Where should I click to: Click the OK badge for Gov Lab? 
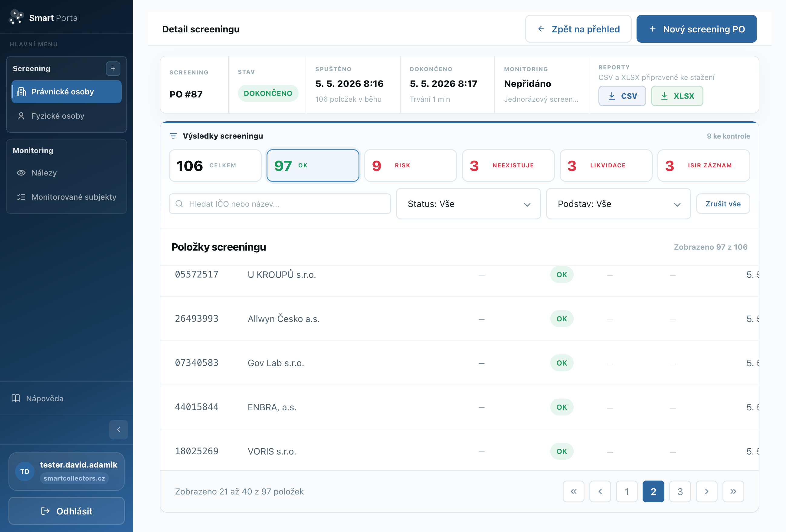(562, 363)
